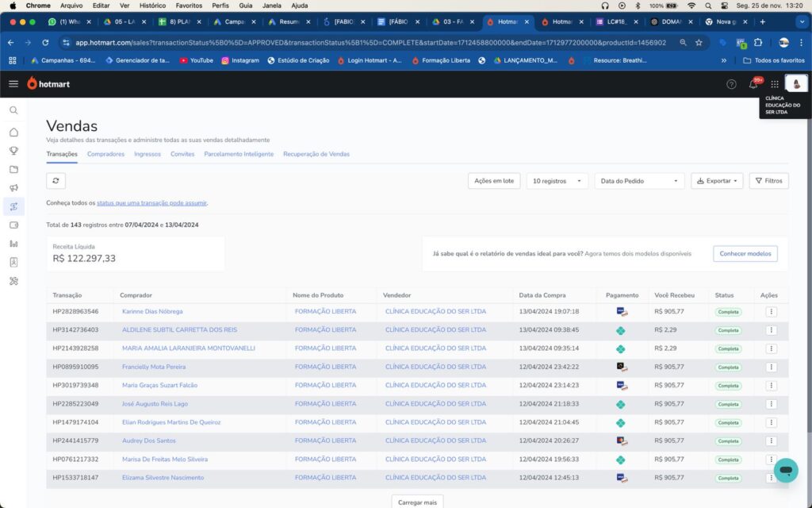
Task: Open the bar chart analytics icon in sidebar
Action: coord(14,244)
